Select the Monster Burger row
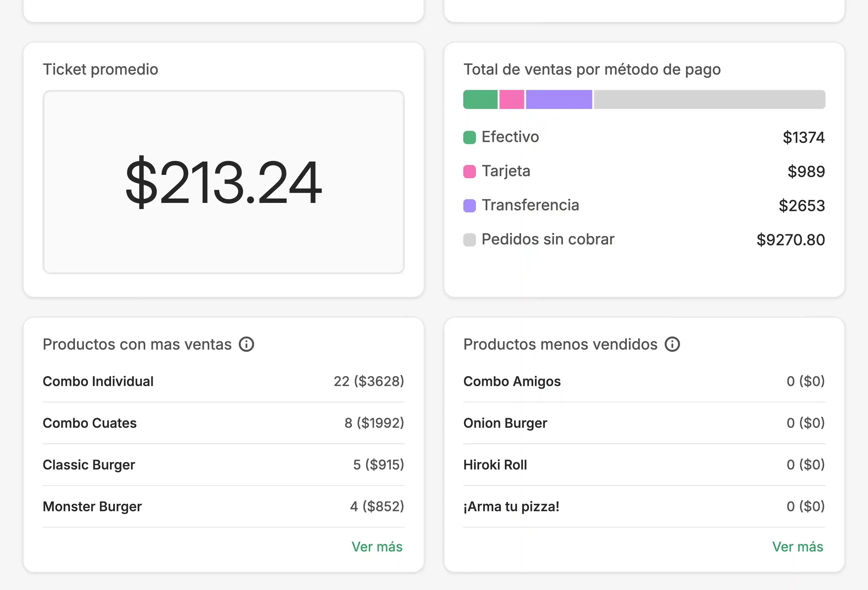The height and width of the screenshot is (590, 868). [x=223, y=507]
